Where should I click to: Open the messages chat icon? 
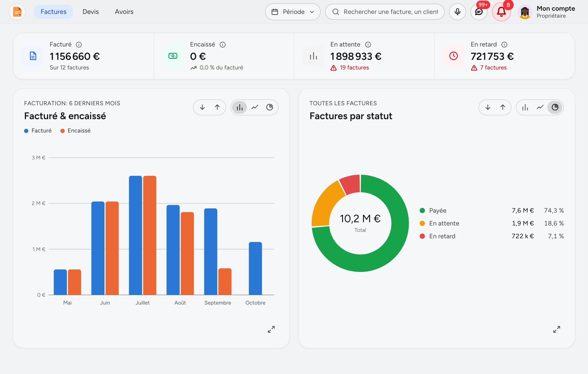pyautogui.click(x=479, y=12)
